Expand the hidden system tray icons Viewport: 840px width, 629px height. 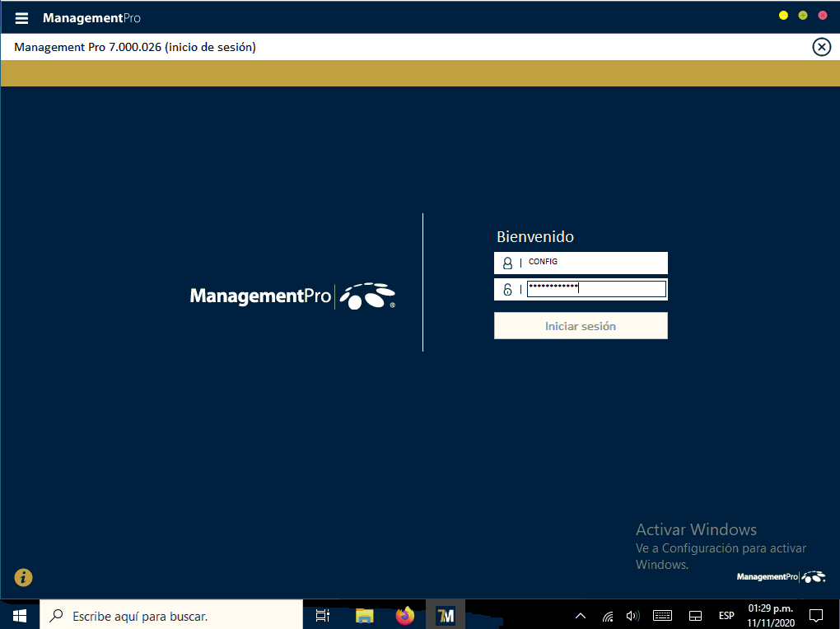[x=581, y=615]
